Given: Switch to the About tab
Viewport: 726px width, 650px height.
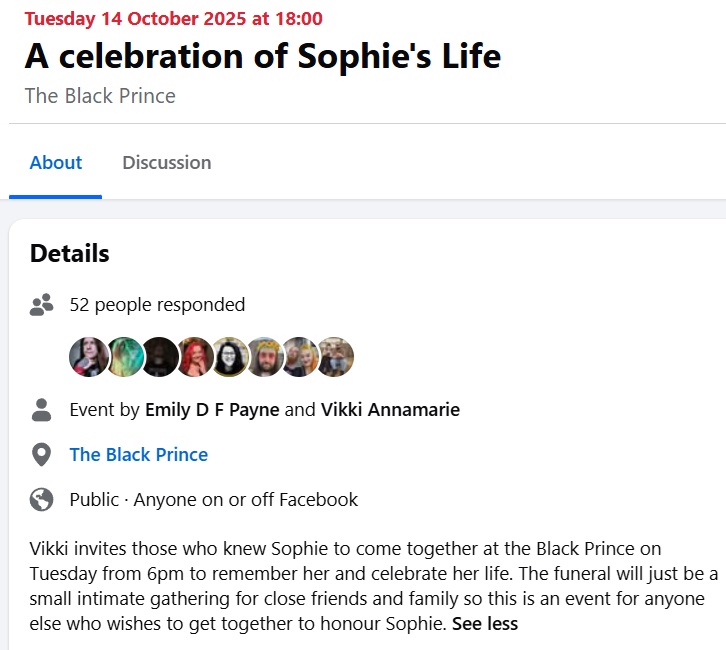Looking at the screenshot, I should (x=56, y=163).
